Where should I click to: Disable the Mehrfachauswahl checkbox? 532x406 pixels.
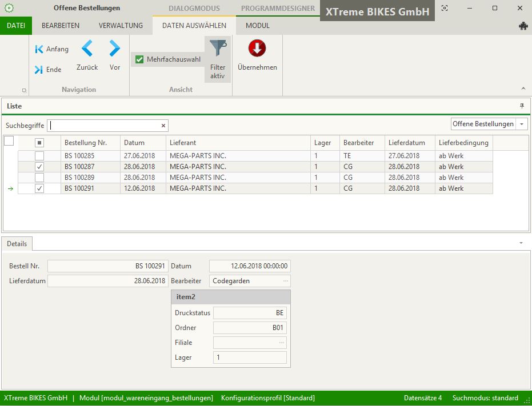[139, 59]
